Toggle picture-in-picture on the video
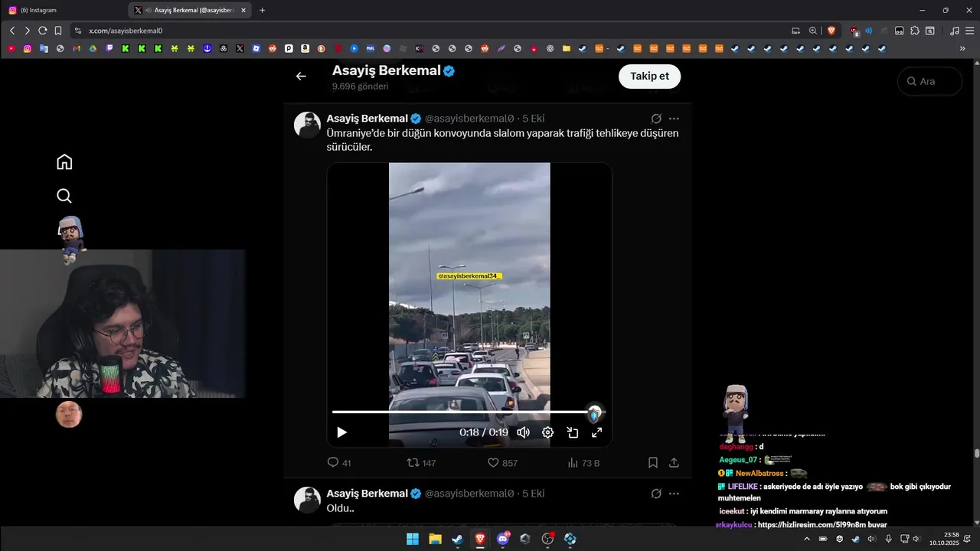The width and height of the screenshot is (980, 551). [572, 432]
